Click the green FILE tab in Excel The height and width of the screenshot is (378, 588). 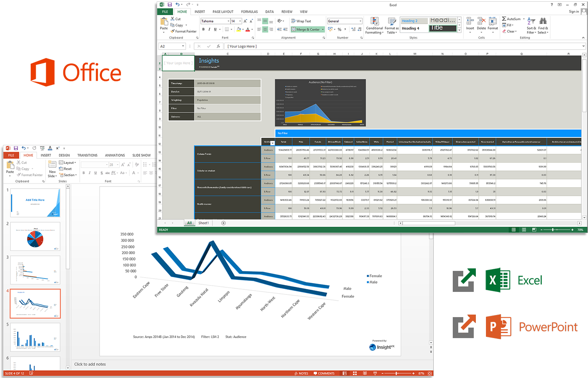165,12
